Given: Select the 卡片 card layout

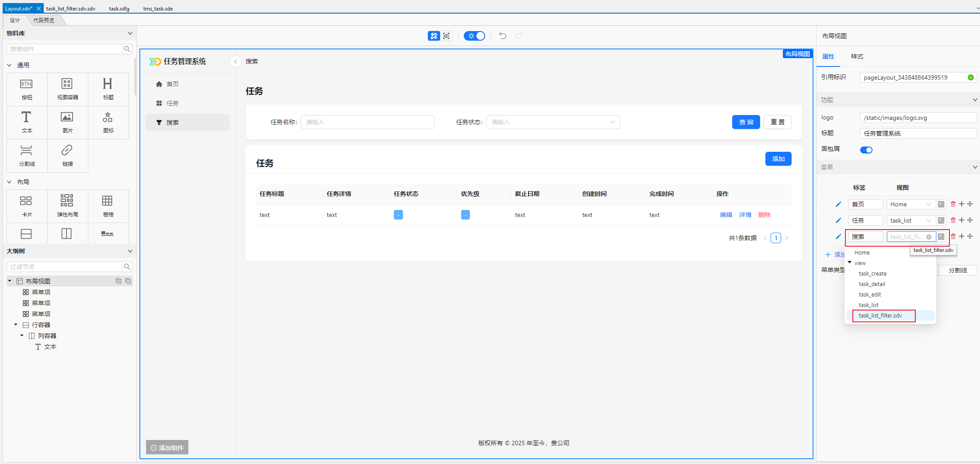Looking at the screenshot, I should [x=27, y=206].
